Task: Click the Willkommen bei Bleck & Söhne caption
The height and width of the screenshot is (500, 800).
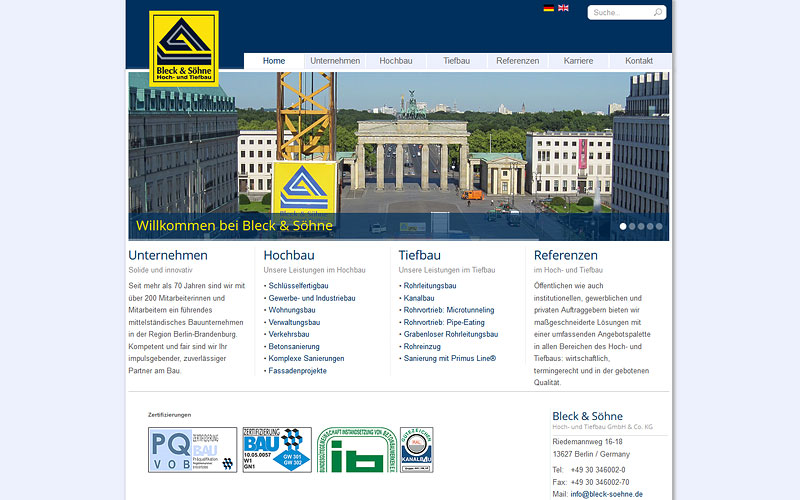Action: pos(234,226)
